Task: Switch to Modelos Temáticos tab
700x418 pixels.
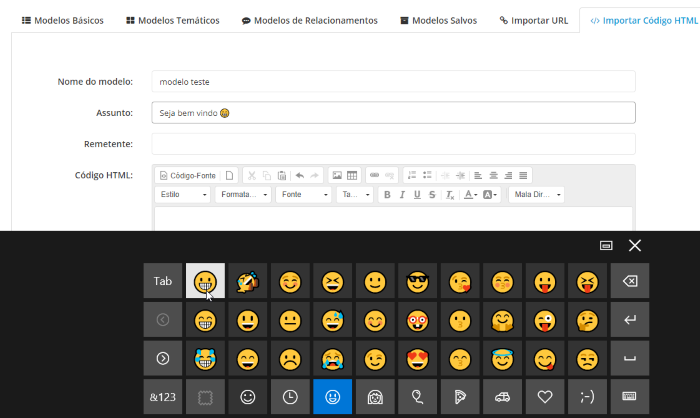Action: click(x=173, y=21)
